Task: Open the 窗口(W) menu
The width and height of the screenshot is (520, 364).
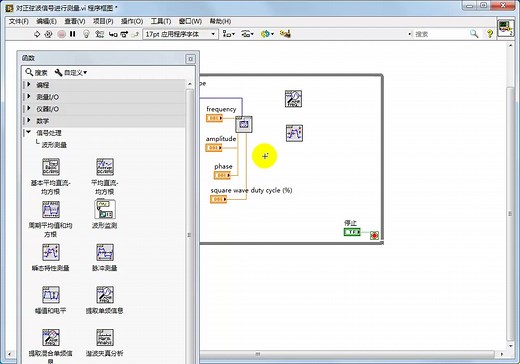Action: pyautogui.click(x=190, y=21)
